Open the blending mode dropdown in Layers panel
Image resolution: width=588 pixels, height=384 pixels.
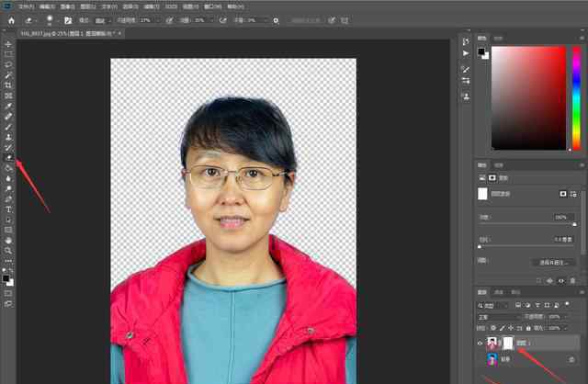(x=498, y=317)
